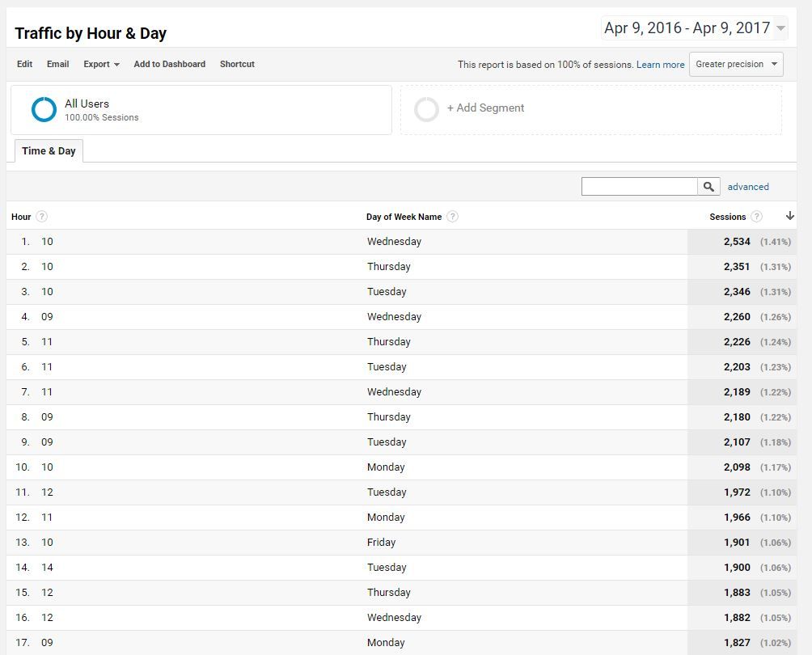Select the Time & Day tab
812x655 pixels.
pyautogui.click(x=49, y=151)
